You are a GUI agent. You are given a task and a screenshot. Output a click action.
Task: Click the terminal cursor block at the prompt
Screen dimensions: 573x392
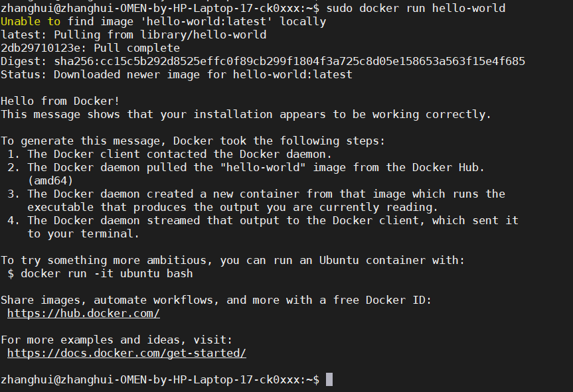(x=329, y=379)
